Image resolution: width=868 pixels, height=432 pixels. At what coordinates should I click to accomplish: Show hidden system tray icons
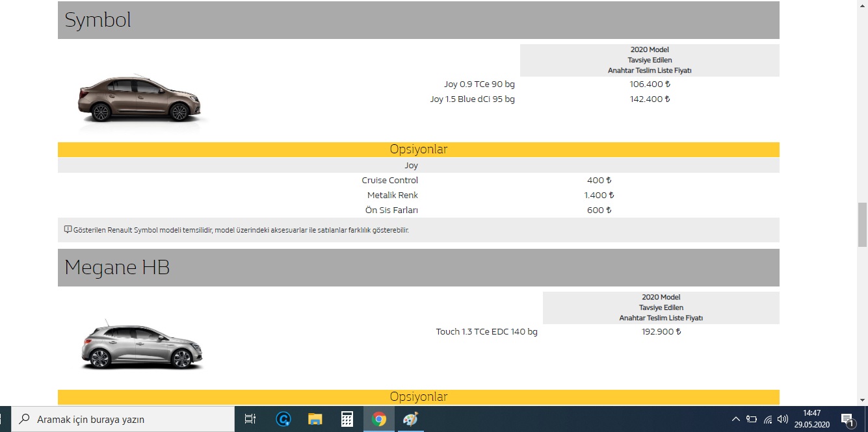(736, 419)
